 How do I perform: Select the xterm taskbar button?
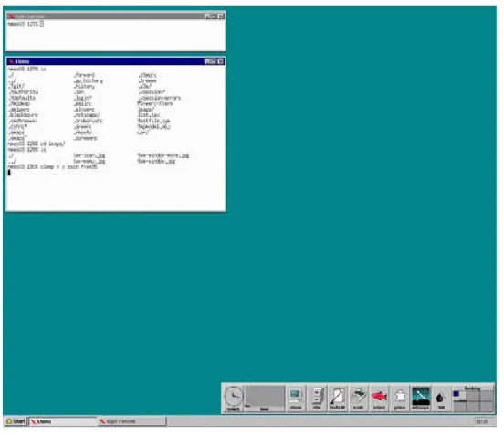(63, 421)
